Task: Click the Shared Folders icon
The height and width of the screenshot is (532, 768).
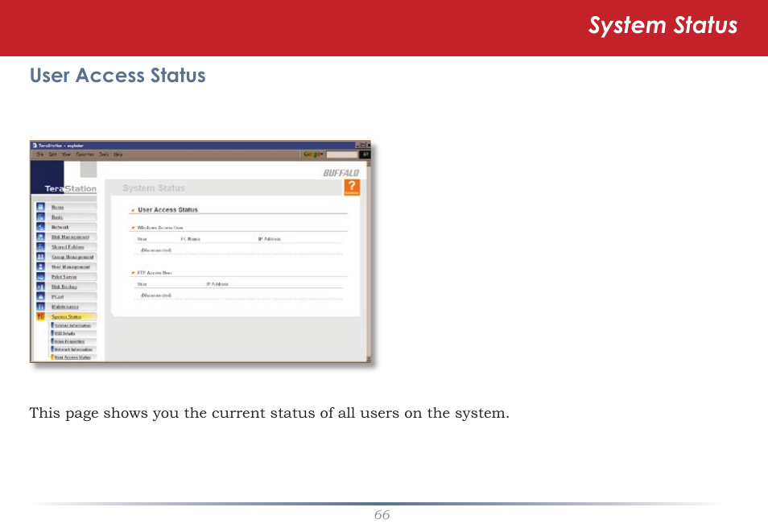Action: pyautogui.click(x=40, y=247)
